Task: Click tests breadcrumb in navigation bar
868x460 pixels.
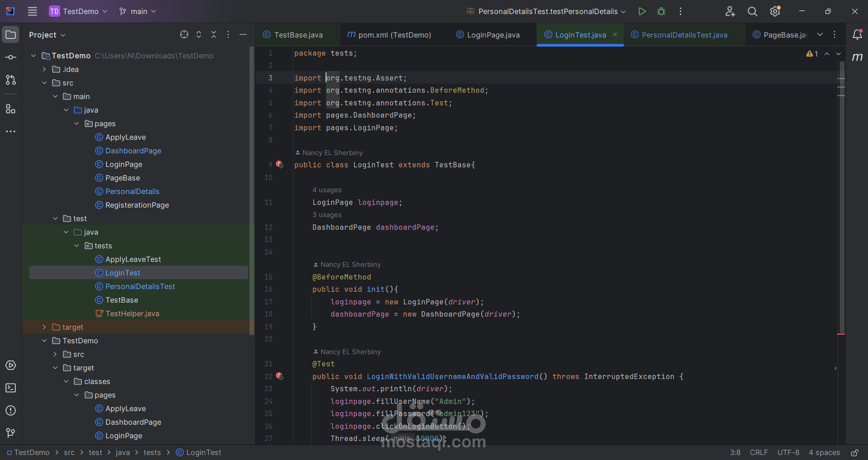Action: (152, 453)
